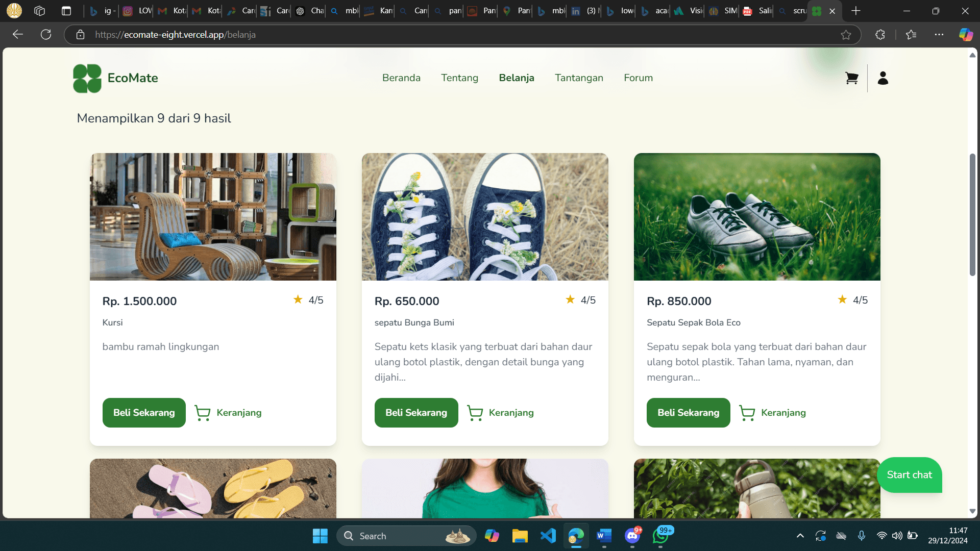Click price Rp. 850.000
The height and width of the screenshot is (551, 980).
[x=679, y=301]
